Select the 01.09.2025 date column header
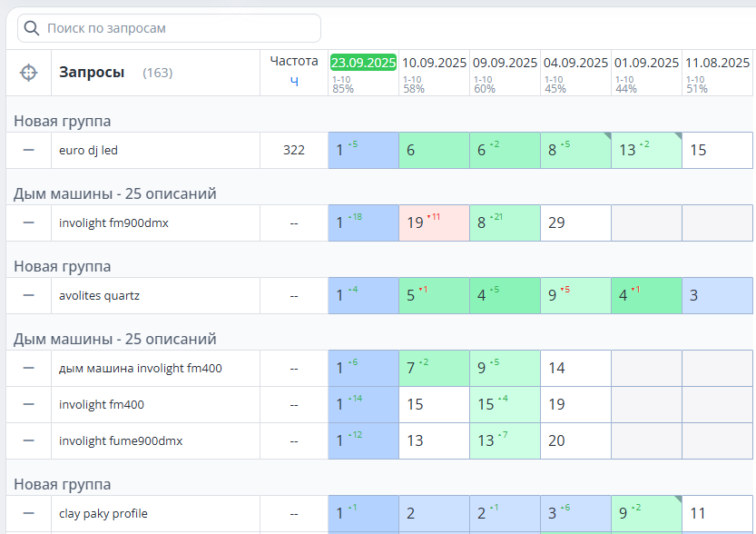Viewport: 756px width, 534px height. [646, 63]
